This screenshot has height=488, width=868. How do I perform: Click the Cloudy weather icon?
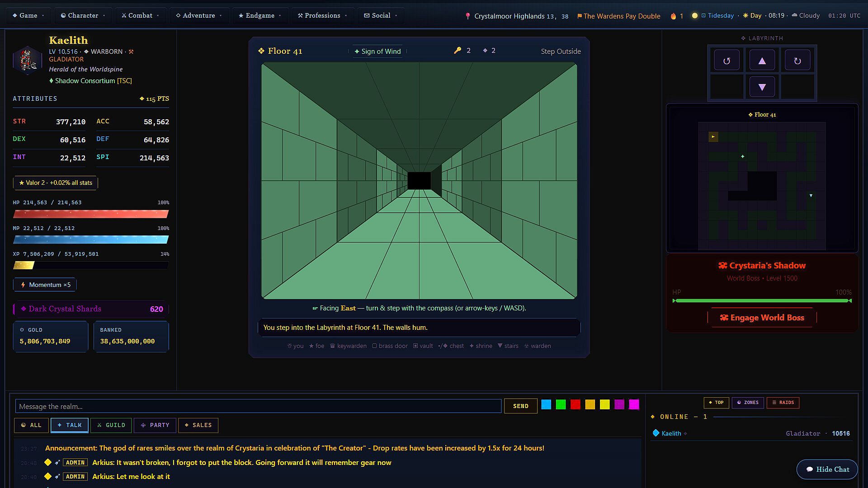[794, 15]
